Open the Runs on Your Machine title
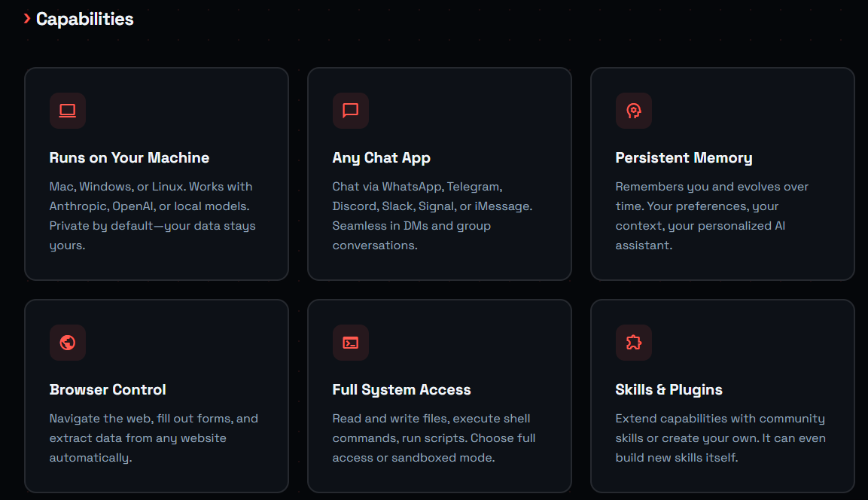Screen dimensions: 868x500 click(129, 157)
